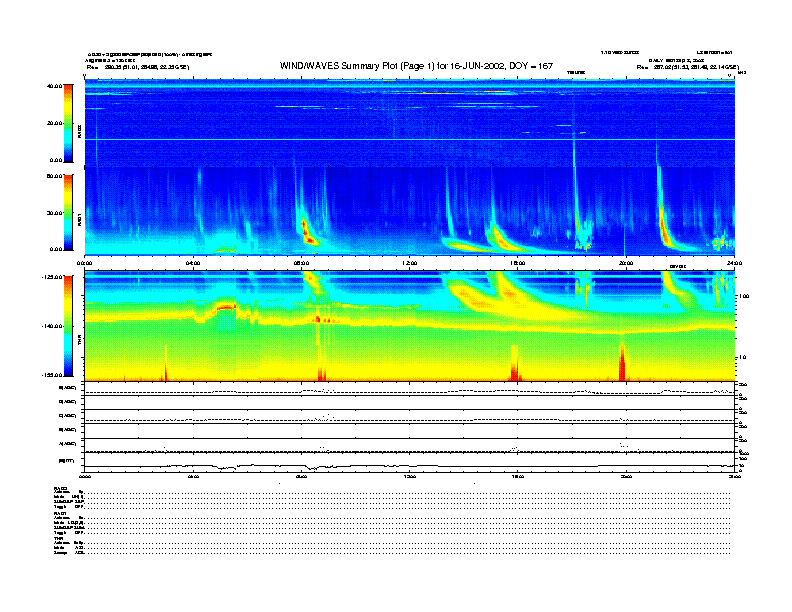Screen dimensions: 792x612
Task: Click the 16:00 label on bottom line-plot axis
Action: 518,476
